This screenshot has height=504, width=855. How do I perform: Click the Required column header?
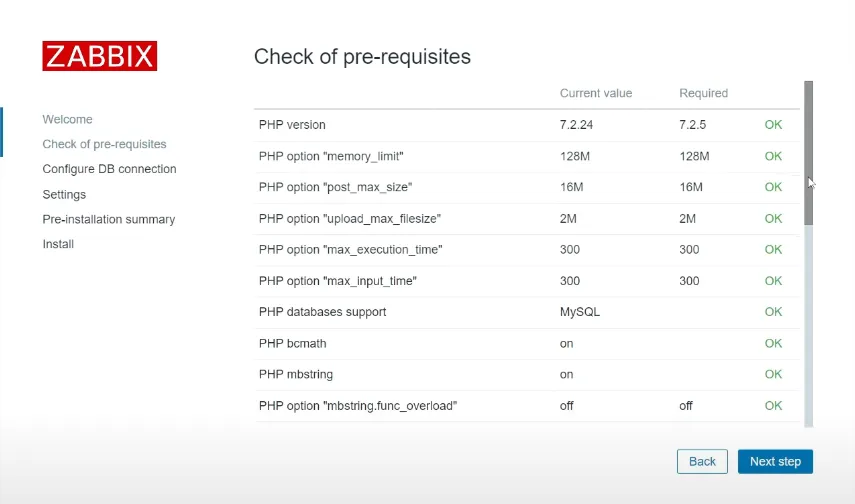[703, 93]
